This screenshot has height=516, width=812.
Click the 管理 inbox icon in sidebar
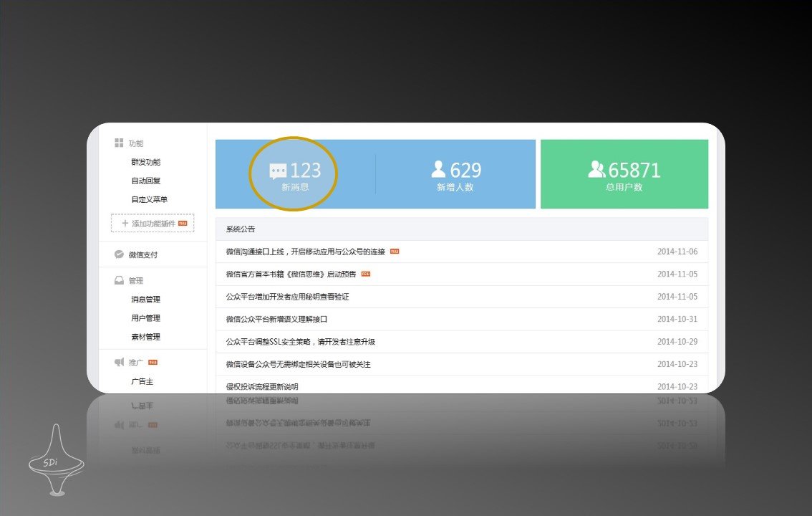tap(119, 280)
